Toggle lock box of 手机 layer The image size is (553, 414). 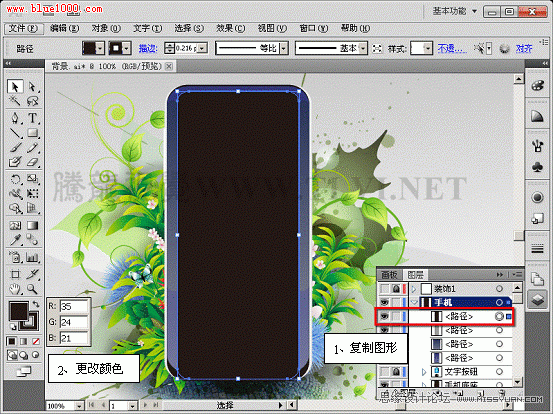pos(396,302)
